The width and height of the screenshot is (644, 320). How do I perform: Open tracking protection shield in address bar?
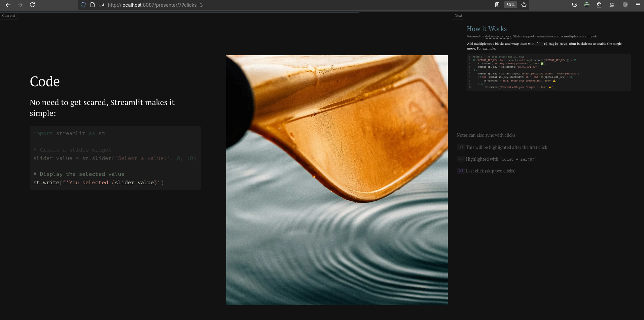click(x=83, y=5)
